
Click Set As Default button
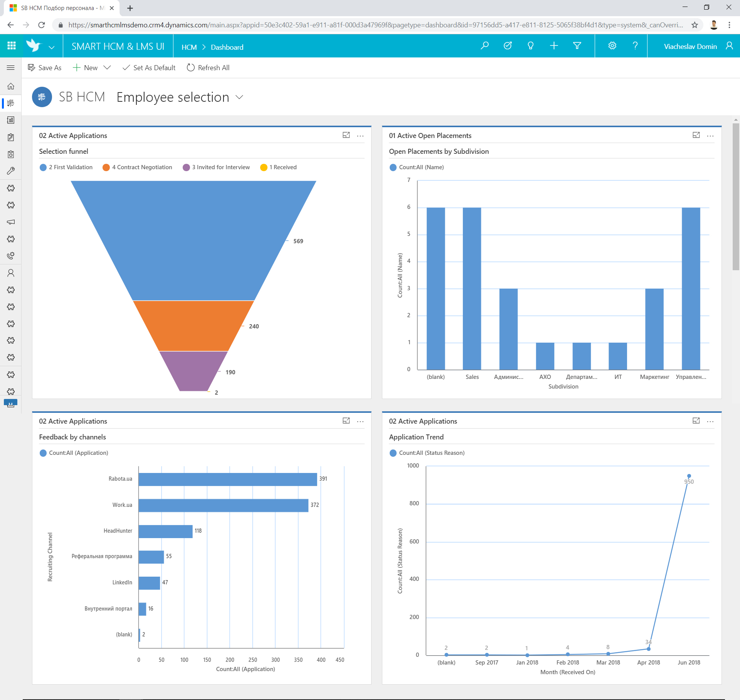pyautogui.click(x=149, y=68)
